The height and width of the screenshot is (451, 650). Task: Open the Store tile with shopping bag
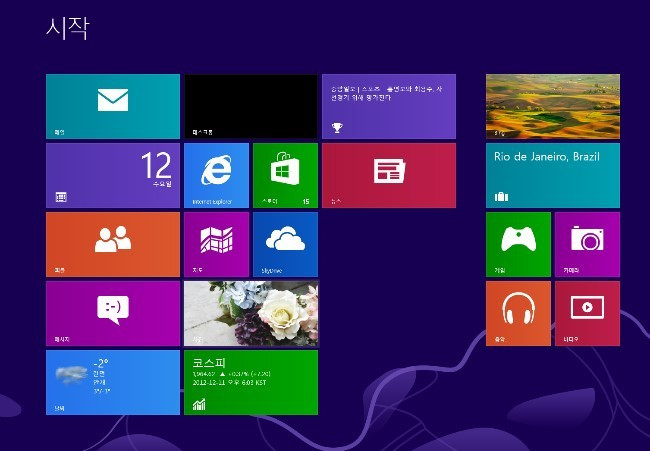pos(286,175)
